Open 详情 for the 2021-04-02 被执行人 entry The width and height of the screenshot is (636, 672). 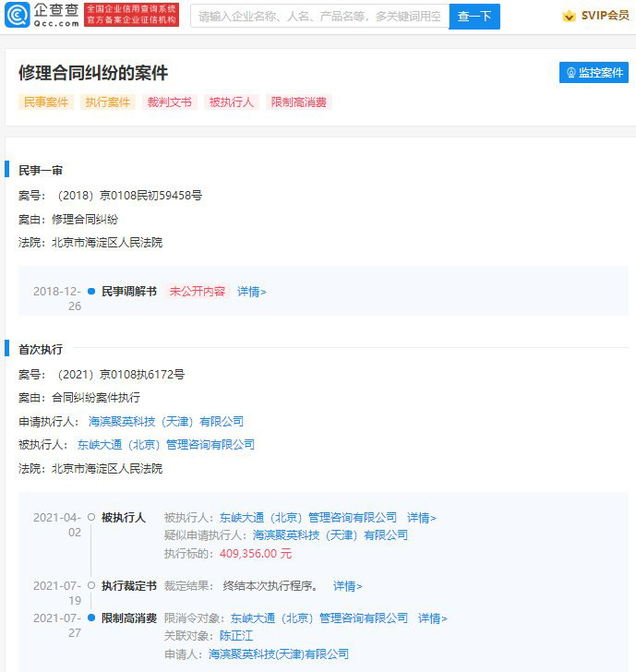tap(421, 518)
